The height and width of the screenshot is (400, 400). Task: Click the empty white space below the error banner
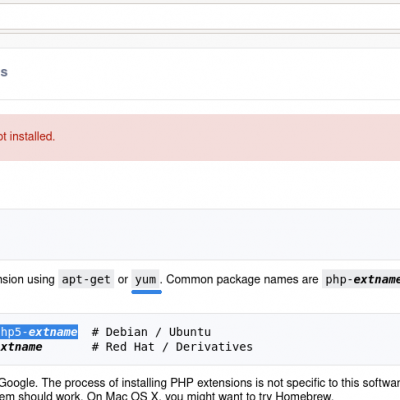coord(200,185)
